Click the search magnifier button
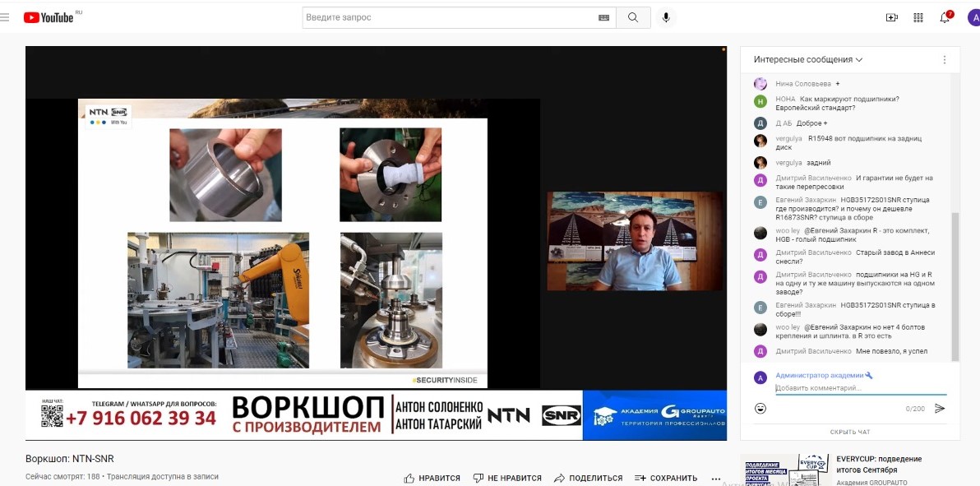 click(x=633, y=17)
